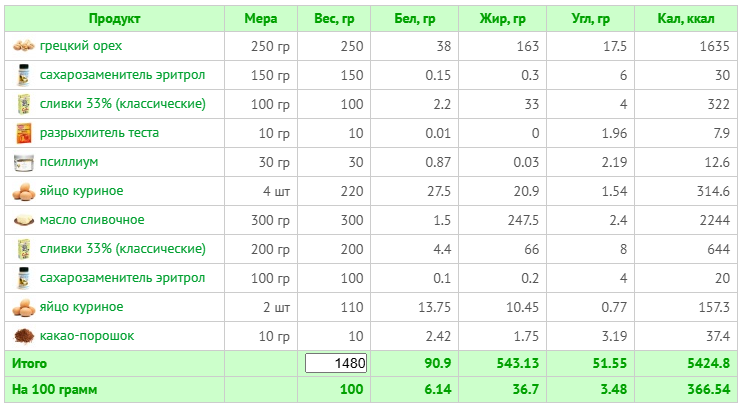Click the На 100 грамм row label

pyautogui.click(x=54, y=390)
